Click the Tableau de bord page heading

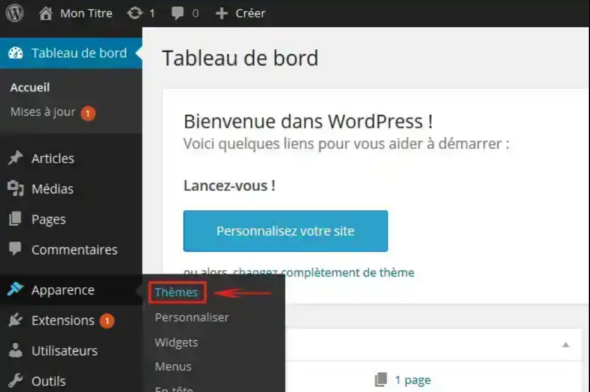(x=240, y=58)
